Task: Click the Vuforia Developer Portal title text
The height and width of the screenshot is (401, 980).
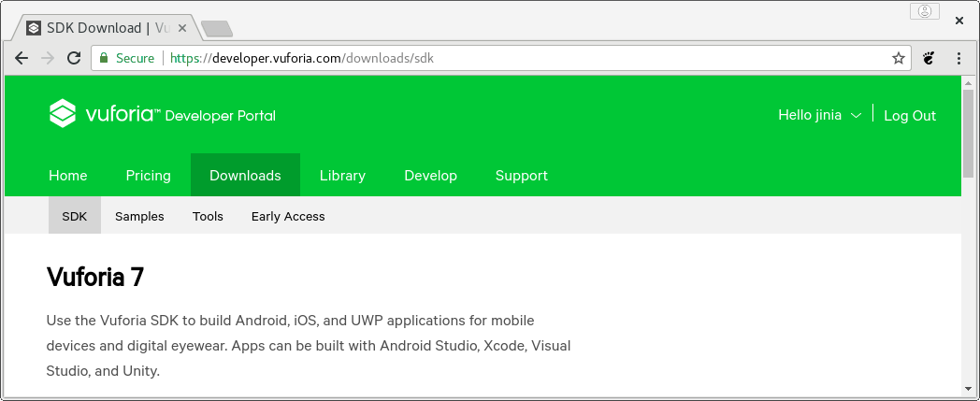Action: coord(180,115)
